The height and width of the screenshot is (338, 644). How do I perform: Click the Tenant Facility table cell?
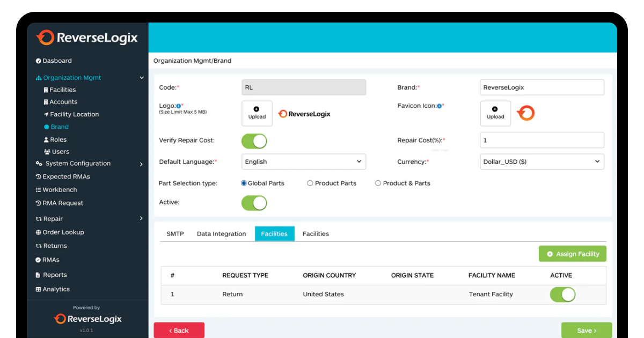click(491, 295)
